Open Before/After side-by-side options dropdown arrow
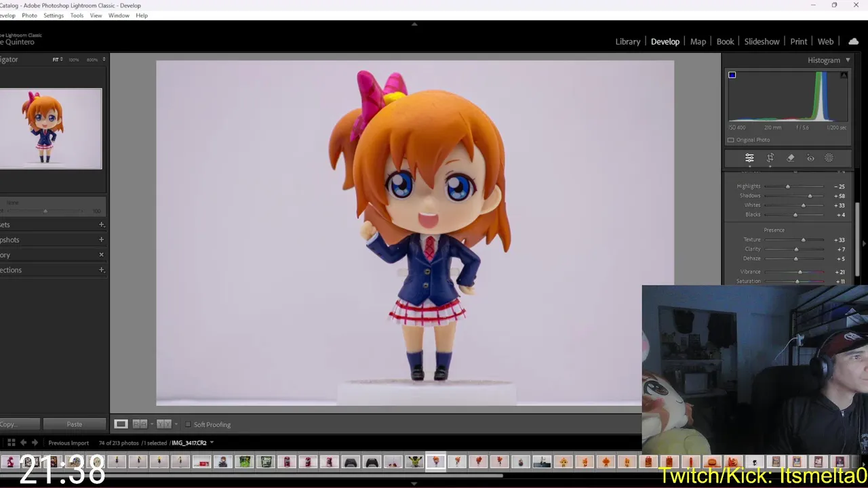This screenshot has height=488, width=868. (151, 424)
